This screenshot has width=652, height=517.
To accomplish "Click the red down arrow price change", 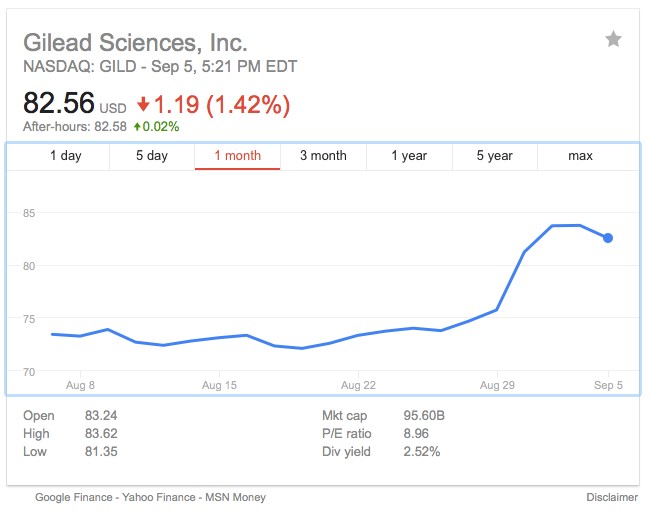I will point(144,103).
